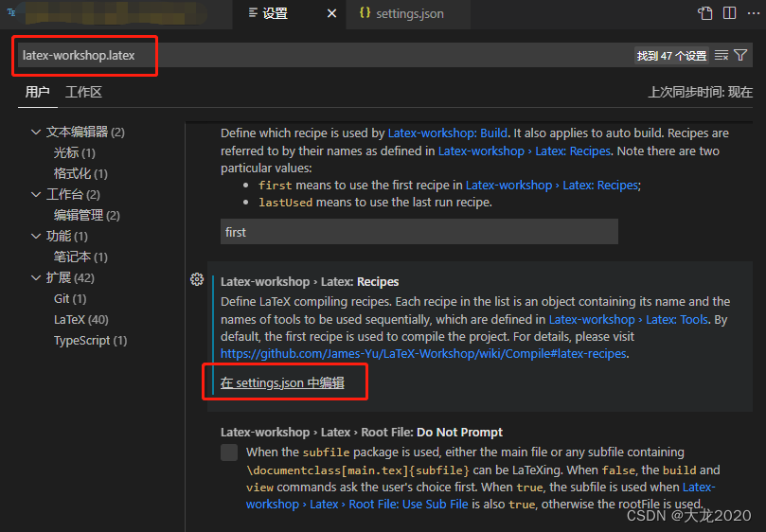Select 笔记本 (1) in settings tree
This screenshot has height=532, width=766.
(x=80, y=257)
